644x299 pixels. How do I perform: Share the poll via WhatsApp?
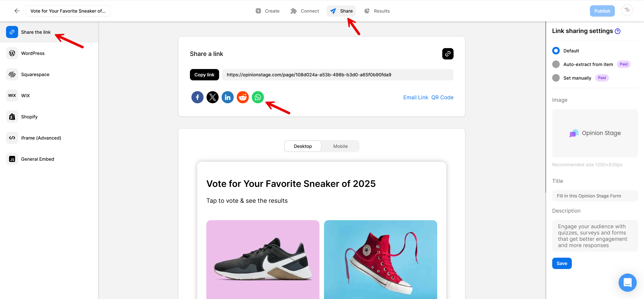pos(258,97)
